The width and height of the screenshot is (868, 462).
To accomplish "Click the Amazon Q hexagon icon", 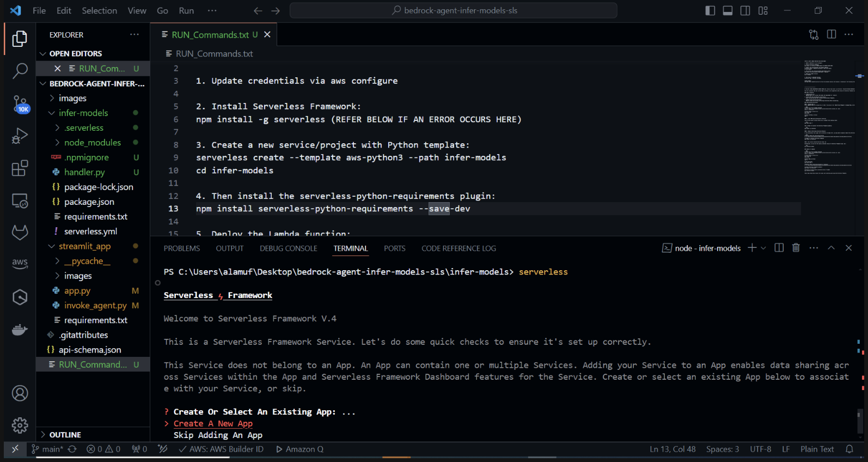I will (20, 297).
